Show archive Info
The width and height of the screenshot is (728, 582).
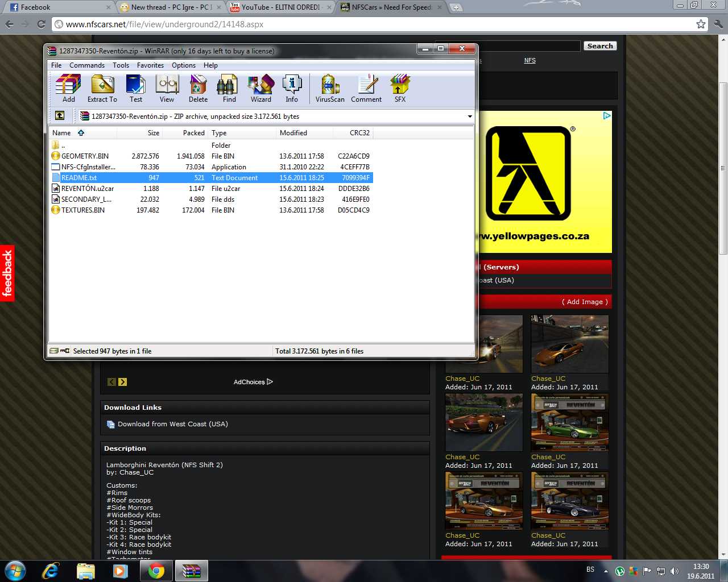(x=292, y=88)
